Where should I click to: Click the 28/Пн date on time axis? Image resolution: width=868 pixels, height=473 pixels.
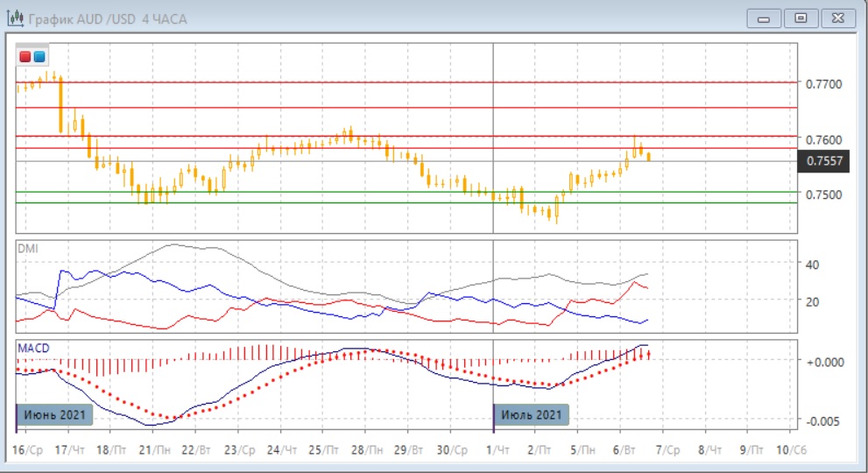click(x=367, y=449)
